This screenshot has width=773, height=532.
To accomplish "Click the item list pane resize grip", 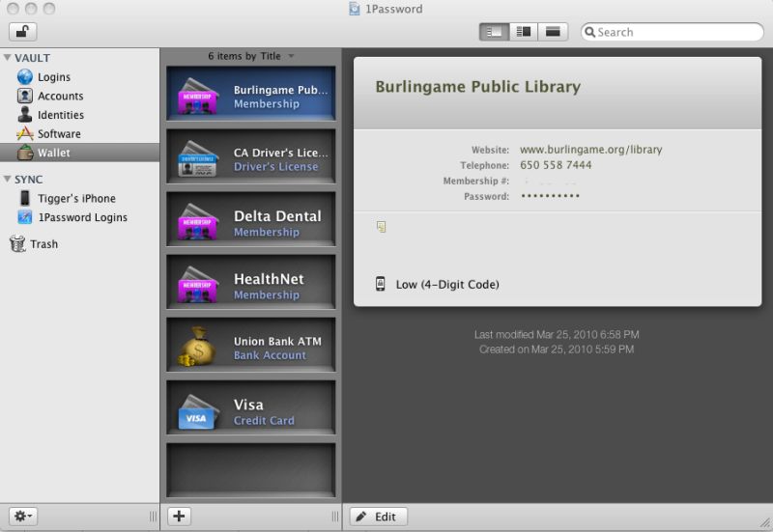I will (x=335, y=517).
